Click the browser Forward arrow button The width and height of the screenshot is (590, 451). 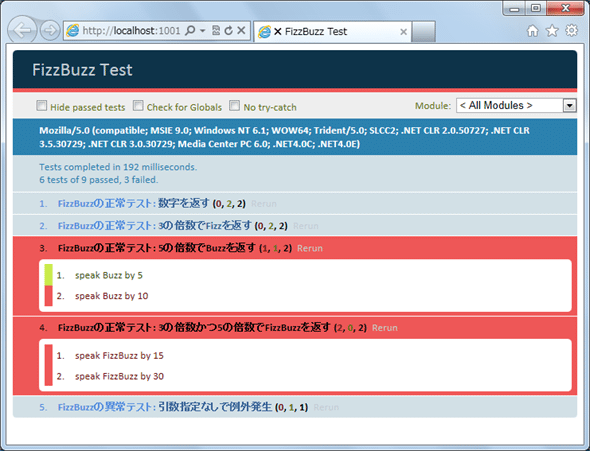pos(50,30)
